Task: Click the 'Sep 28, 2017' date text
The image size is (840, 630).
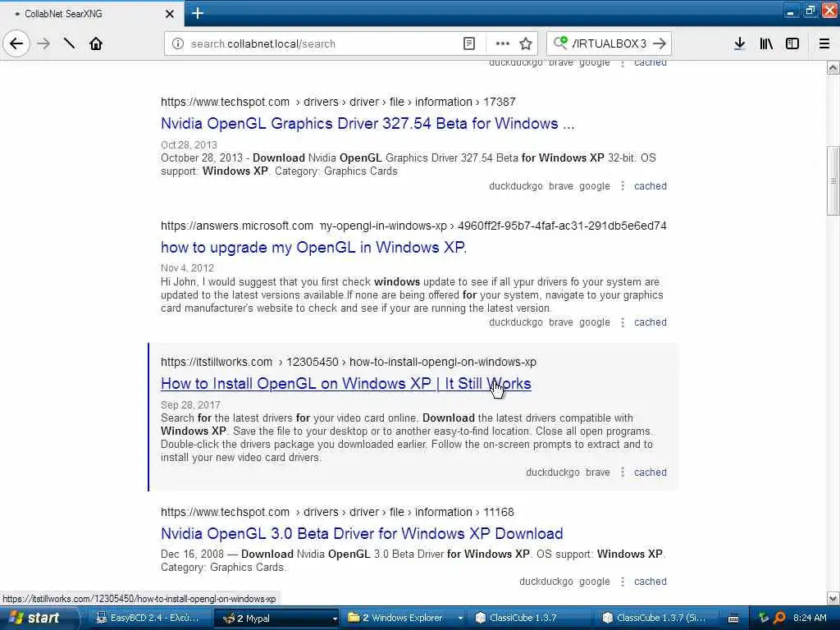Action: tap(190, 405)
